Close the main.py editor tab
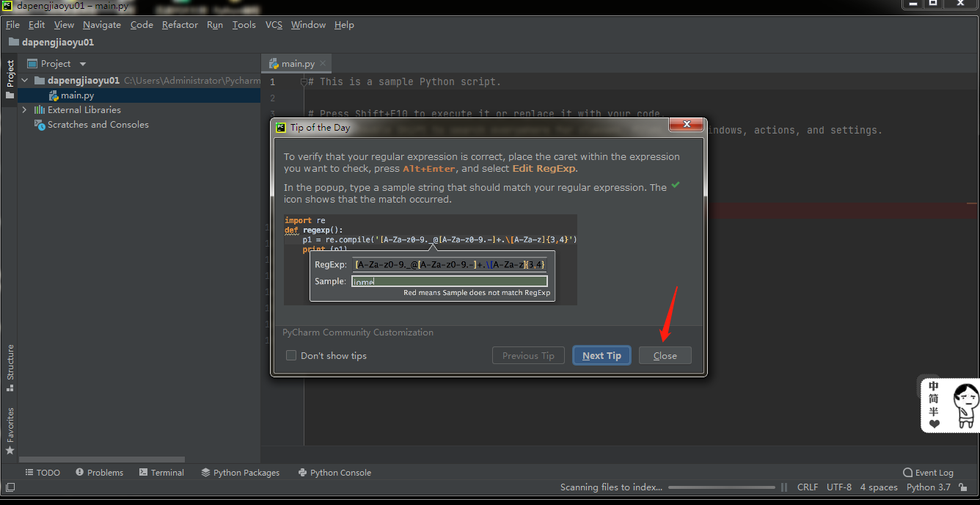The height and width of the screenshot is (505, 980). tap(323, 64)
